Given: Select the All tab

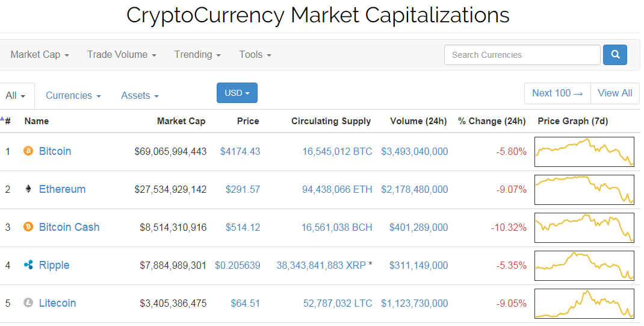Looking at the screenshot, I should coord(16,96).
